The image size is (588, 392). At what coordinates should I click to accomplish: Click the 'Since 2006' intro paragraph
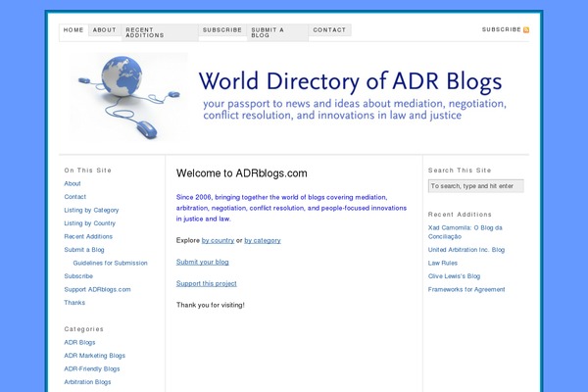click(291, 208)
